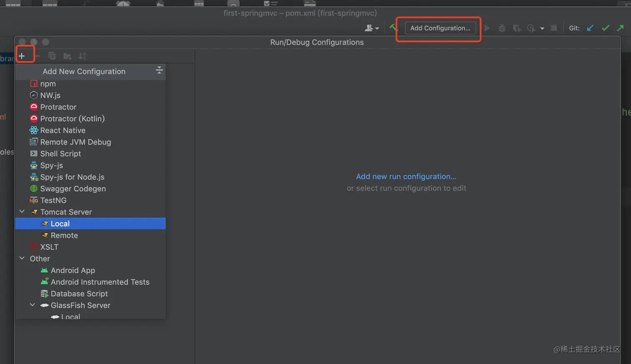The image size is (631, 364).
Task: Select the Android App configuration
Action: click(91, 270)
